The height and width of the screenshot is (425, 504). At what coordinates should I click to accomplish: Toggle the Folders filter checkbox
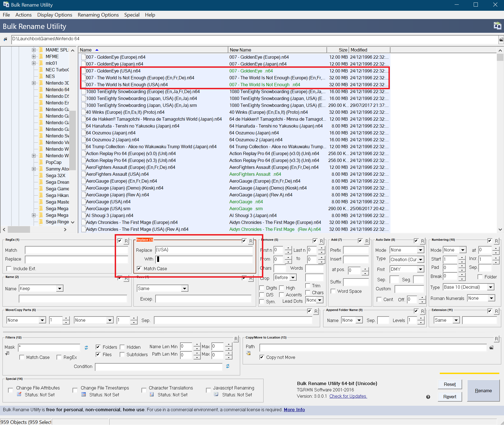[x=98, y=347]
